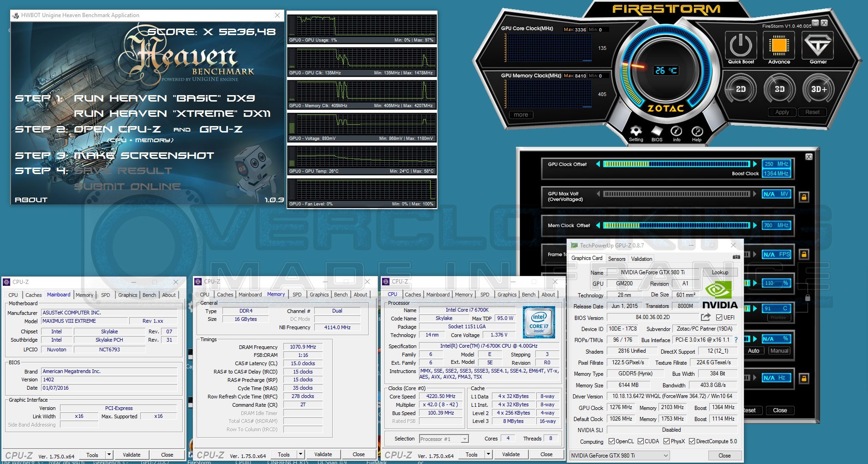Open the FireStorm info icon
Screen dimensions: 868x464
click(676, 131)
